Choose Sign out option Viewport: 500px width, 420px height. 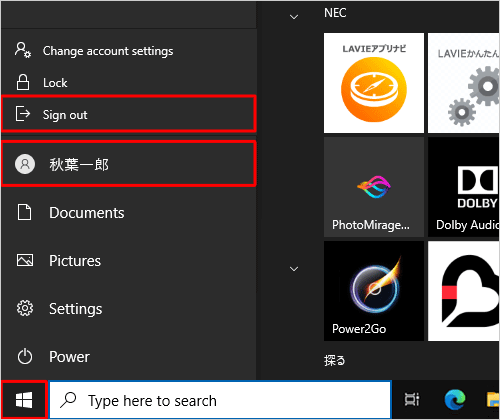pyautogui.click(x=128, y=114)
